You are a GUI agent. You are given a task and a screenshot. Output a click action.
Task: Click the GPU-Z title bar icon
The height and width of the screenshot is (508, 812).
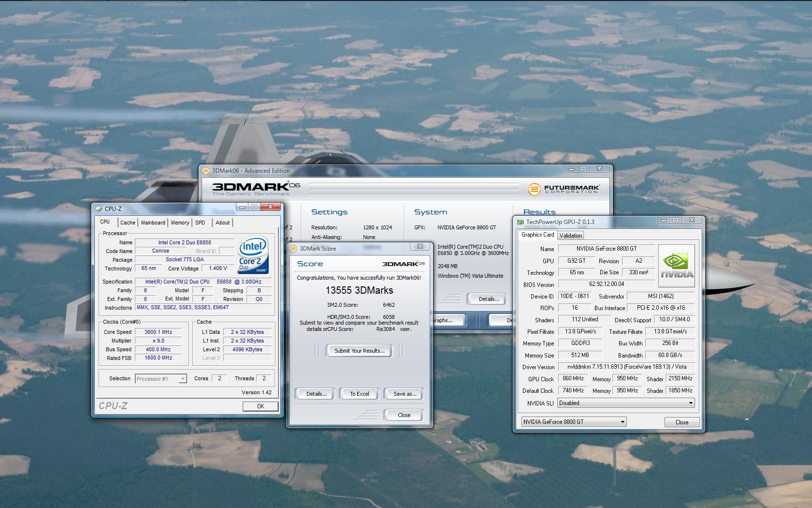click(521, 222)
